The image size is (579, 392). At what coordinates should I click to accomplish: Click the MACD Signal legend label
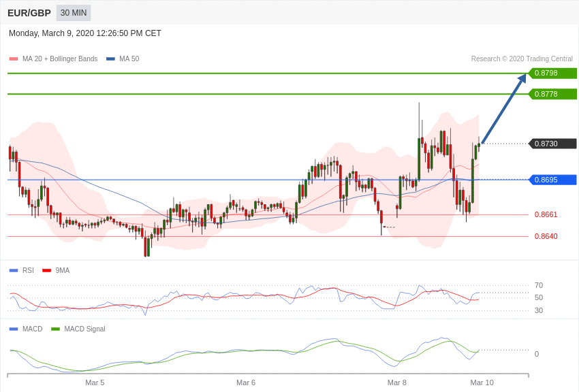click(84, 329)
